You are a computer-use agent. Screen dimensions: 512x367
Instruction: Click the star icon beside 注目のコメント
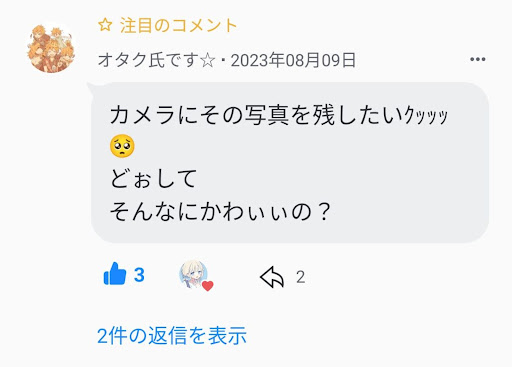click(x=105, y=25)
